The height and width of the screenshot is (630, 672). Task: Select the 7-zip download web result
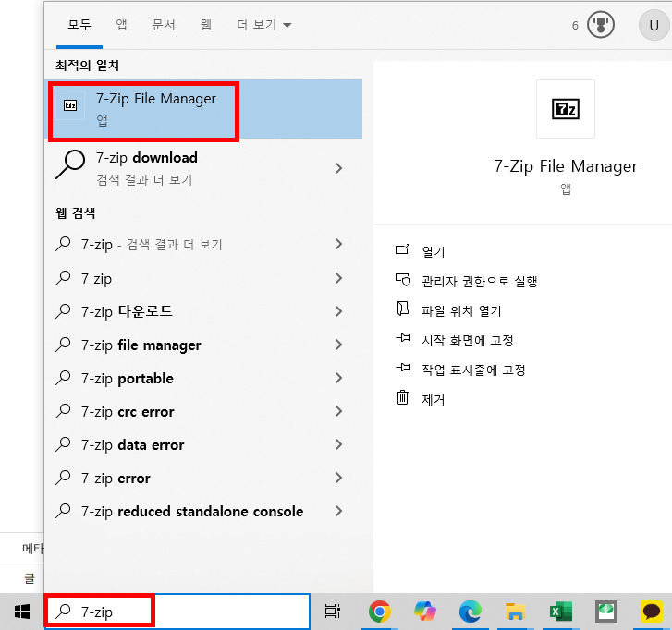coord(203,168)
